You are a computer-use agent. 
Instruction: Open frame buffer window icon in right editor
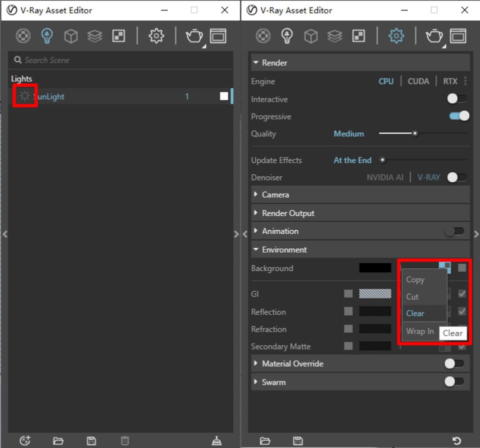[458, 36]
